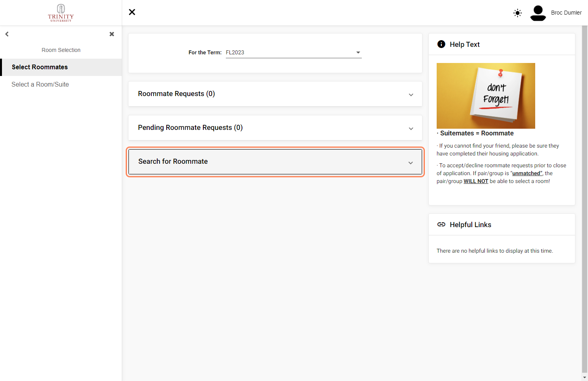This screenshot has height=381, width=588.
Task: Click the Trinity University logo
Action: 61,13
